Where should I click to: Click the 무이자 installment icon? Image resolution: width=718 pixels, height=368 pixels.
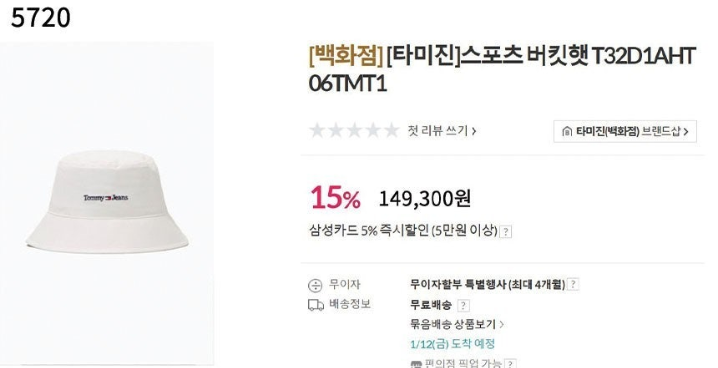tap(315, 286)
